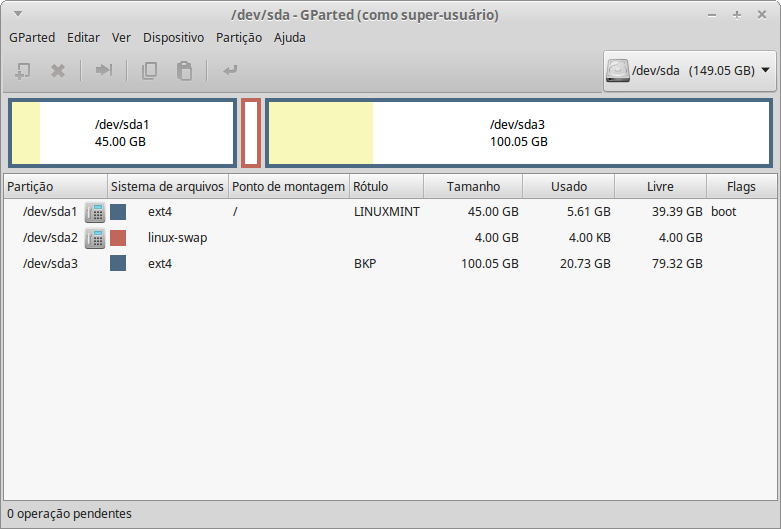
Task: Click the BKP label cell
Action: [365, 264]
